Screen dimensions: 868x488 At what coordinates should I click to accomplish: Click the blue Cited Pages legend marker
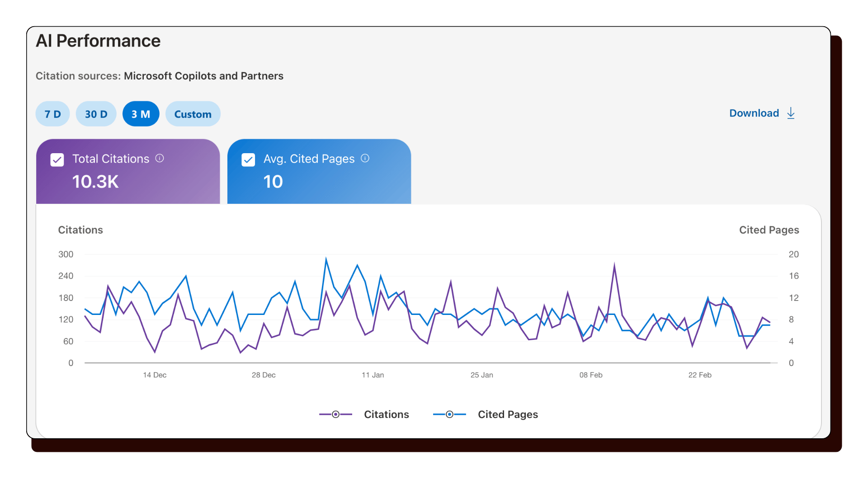[449, 414]
